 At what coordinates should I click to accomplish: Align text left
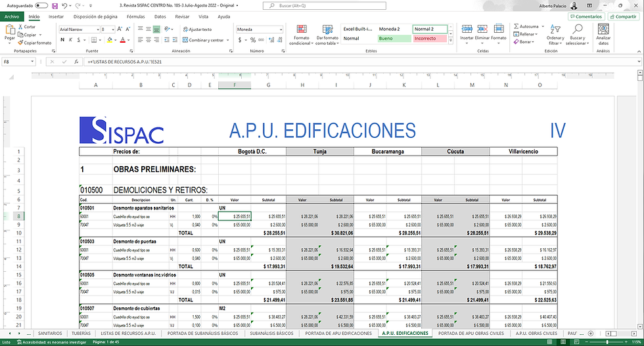click(x=141, y=40)
